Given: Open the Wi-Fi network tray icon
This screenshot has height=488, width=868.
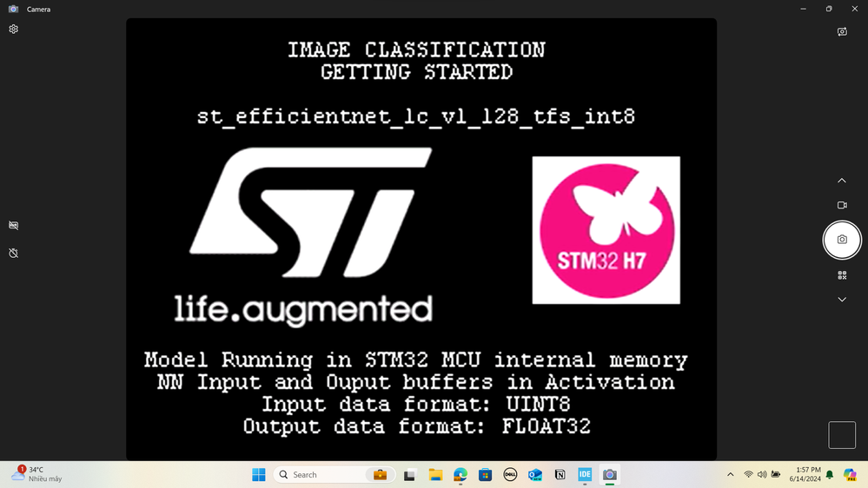Looking at the screenshot, I should (x=748, y=475).
